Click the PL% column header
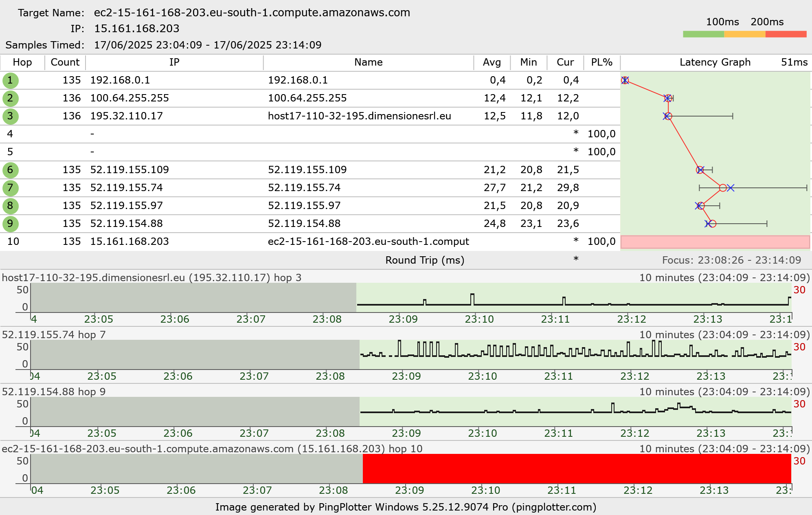This screenshot has width=812, height=515. pos(601,62)
